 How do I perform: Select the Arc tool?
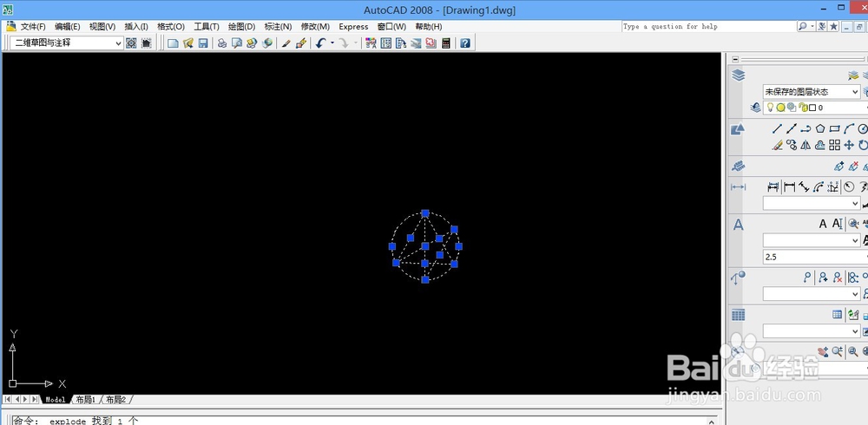[849, 129]
